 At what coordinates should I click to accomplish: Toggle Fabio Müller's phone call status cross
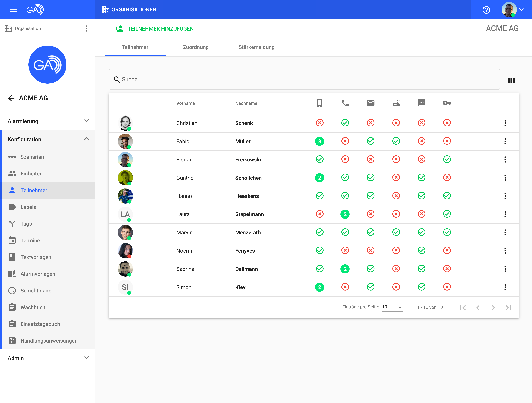coord(345,141)
